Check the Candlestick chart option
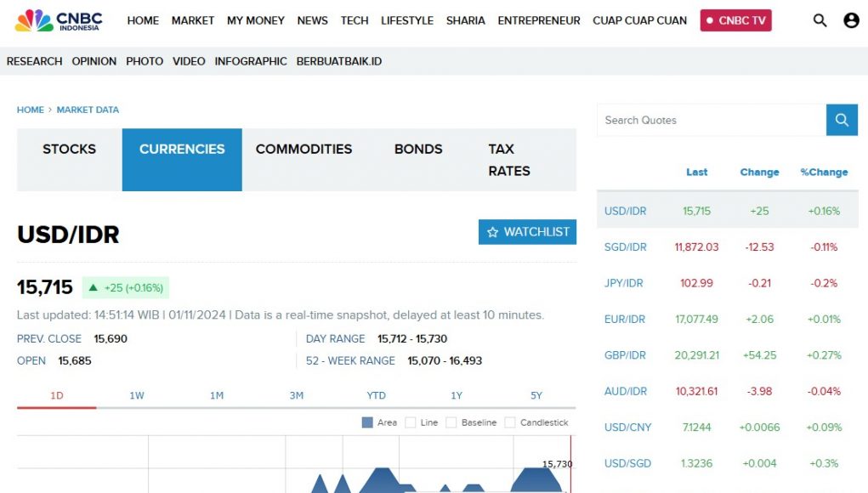 click(510, 422)
